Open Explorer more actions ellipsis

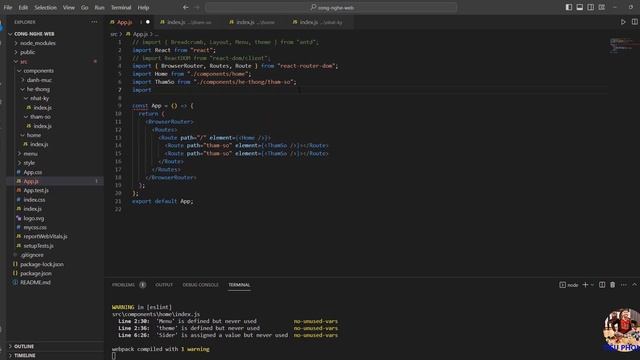point(94,22)
